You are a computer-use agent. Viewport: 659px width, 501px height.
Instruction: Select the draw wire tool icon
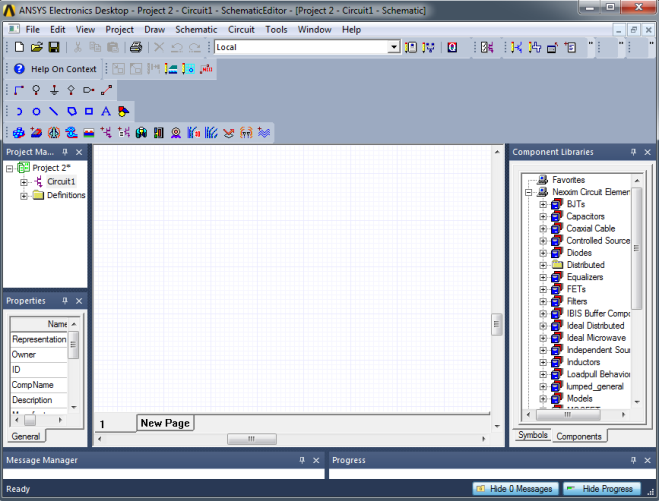pos(19,90)
